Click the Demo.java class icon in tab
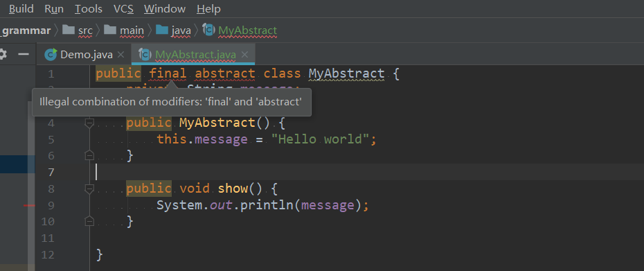644x271 pixels. click(x=51, y=54)
